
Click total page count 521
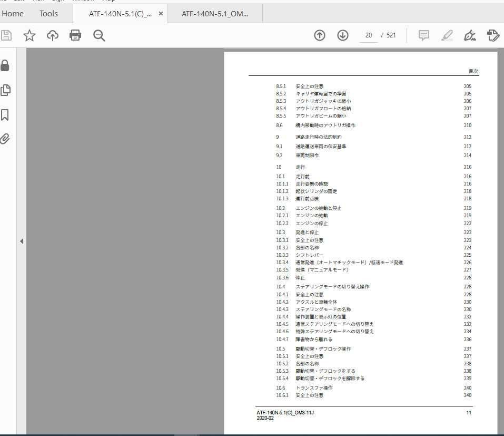point(391,35)
